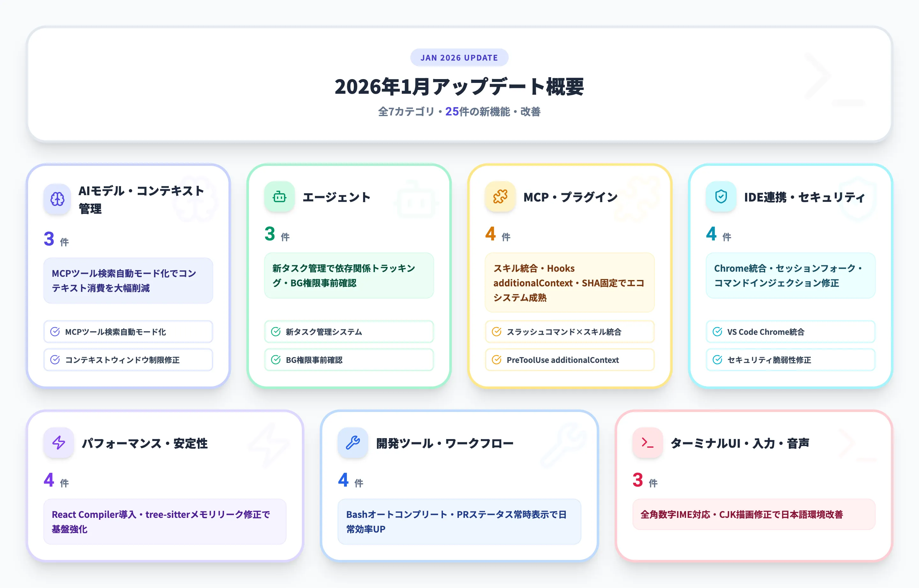This screenshot has height=588, width=919.
Task: Toggle the VS Code Chrome統合 checkmark item
Action: [x=789, y=332]
